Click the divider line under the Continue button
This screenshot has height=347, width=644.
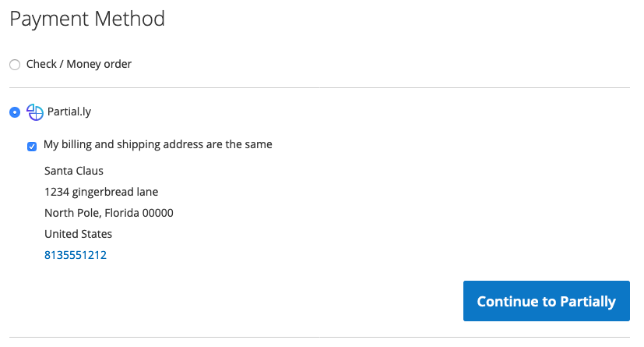319,338
